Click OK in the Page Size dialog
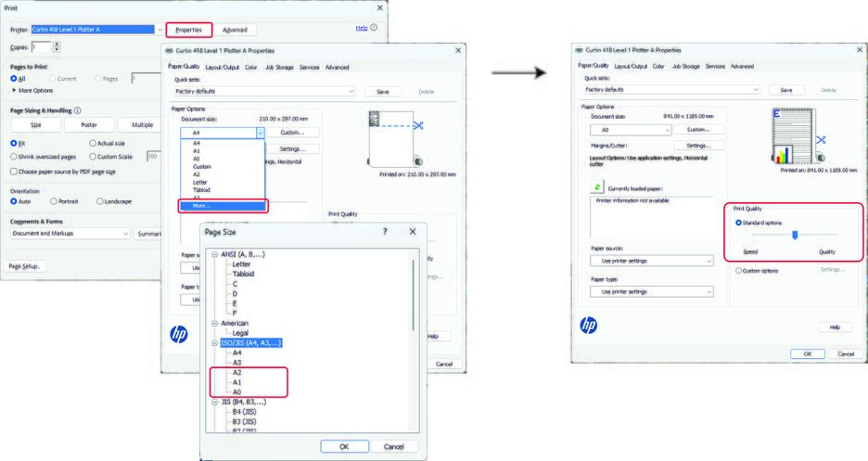This screenshot has height=461, width=868. [x=344, y=446]
